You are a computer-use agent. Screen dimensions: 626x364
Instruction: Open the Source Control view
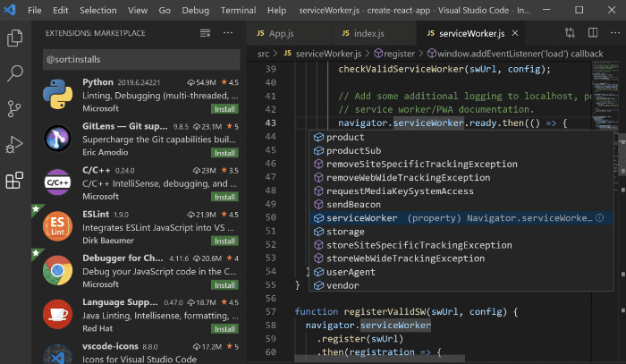point(14,108)
